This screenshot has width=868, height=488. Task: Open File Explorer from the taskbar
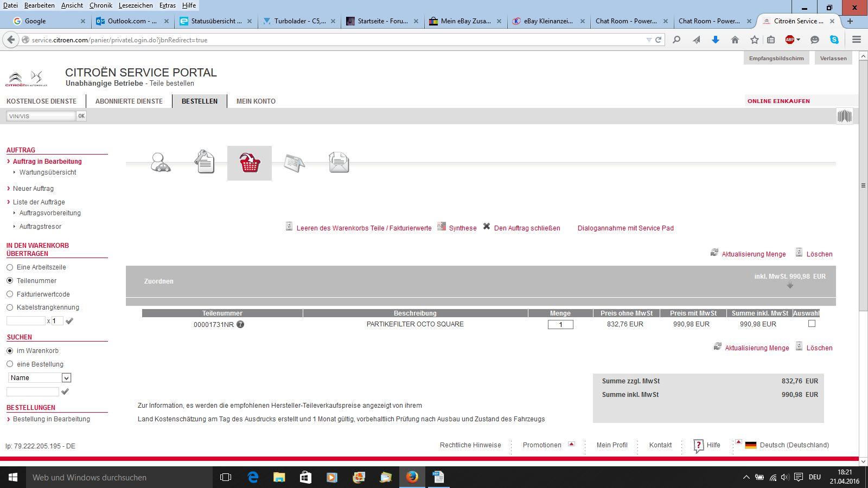pos(279,477)
